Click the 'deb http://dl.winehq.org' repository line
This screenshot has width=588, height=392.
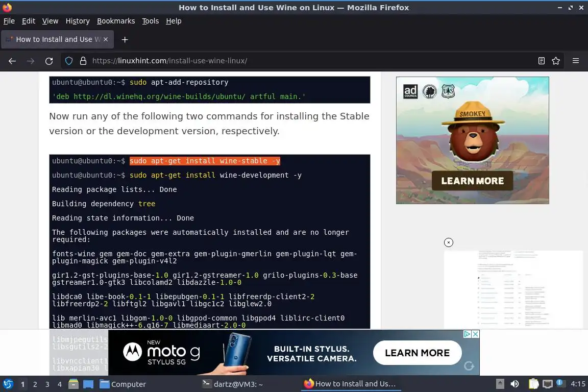coord(179,96)
